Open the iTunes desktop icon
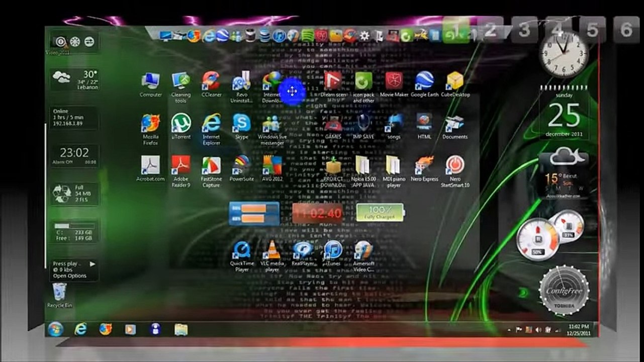 pos(333,253)
